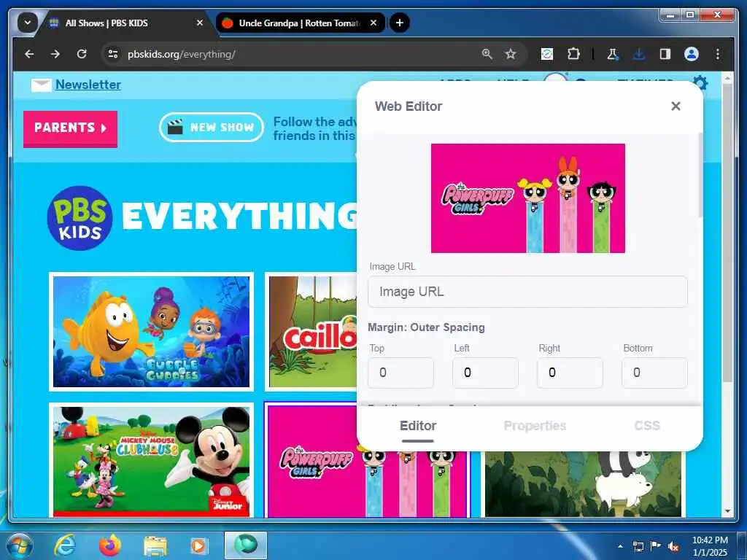Open a new browser tab
The image size is (747, 560).
[x=400, y=23]
